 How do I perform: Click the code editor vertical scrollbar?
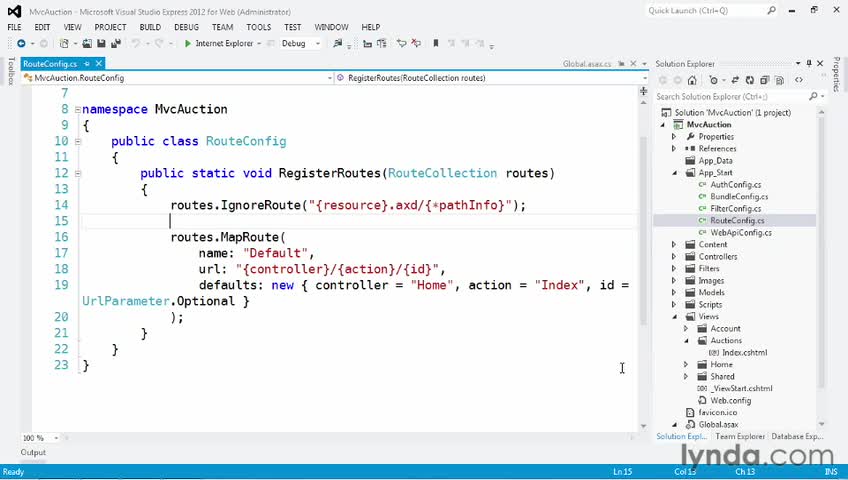[x=644, y=231]
